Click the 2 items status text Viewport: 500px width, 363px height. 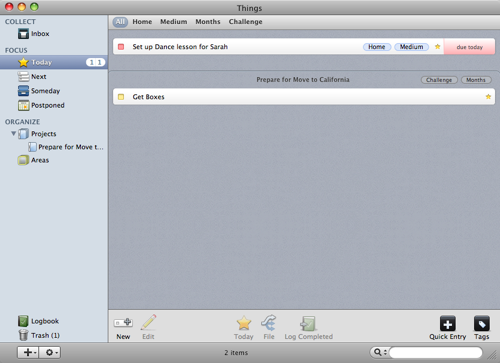coord(236,353)
